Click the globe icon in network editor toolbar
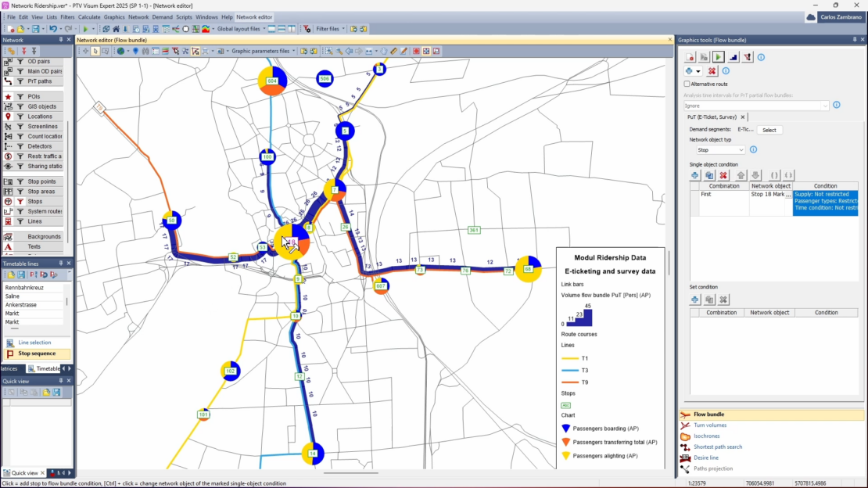Screen dimensions: 868x488 click(120, 51)
